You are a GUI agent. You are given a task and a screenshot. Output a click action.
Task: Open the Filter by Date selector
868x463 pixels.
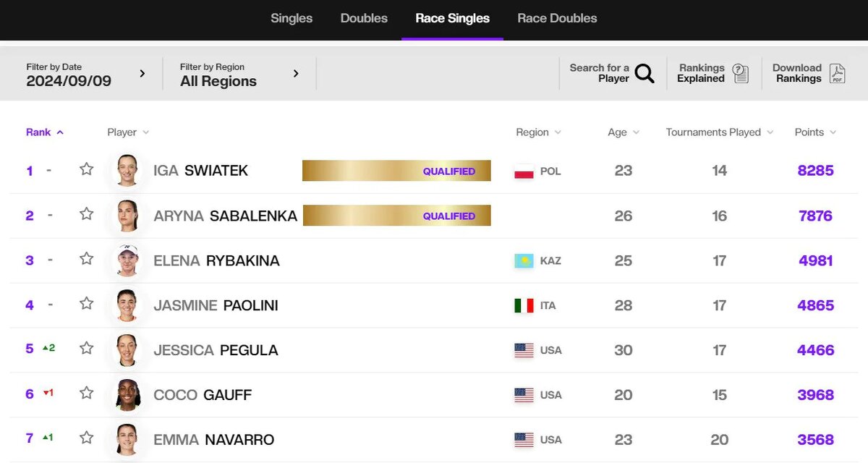tap(85, 74)
